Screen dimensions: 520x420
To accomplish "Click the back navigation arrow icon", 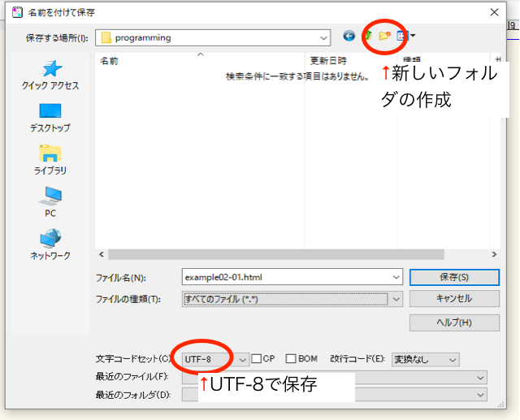I will [x=349, y=37].
